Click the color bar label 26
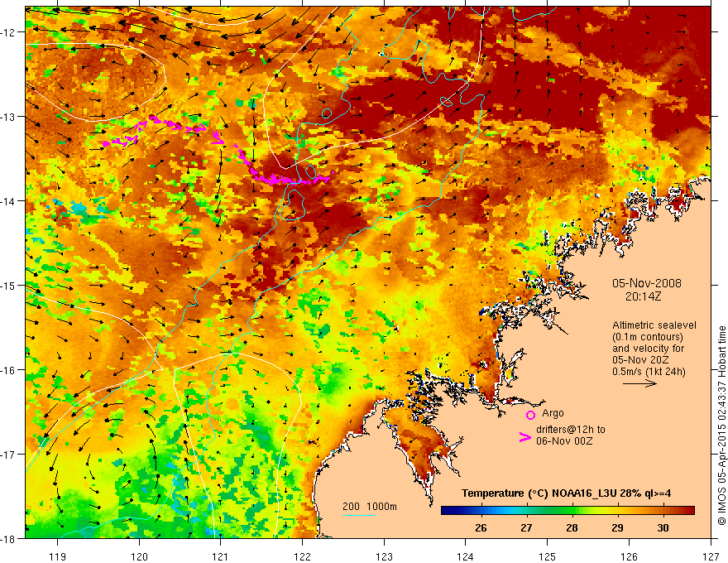The width and height of the screenshot is (728, 563). [481, 527]
